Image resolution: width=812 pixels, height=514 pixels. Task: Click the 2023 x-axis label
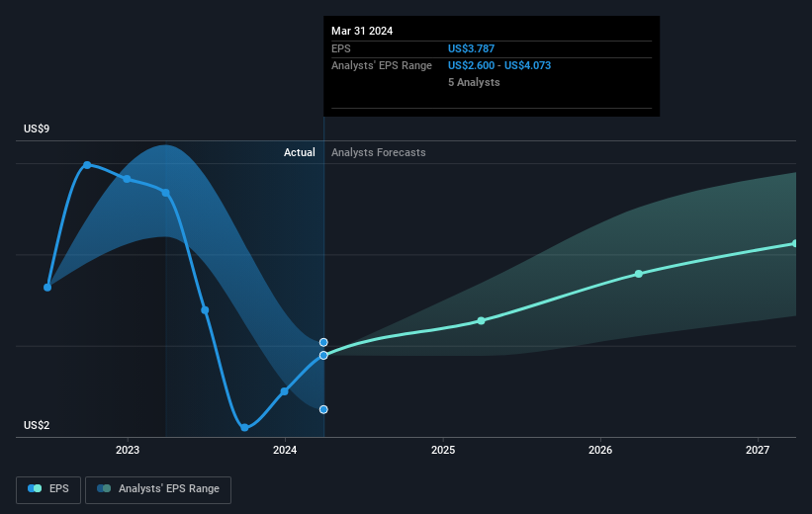point(128,450)
